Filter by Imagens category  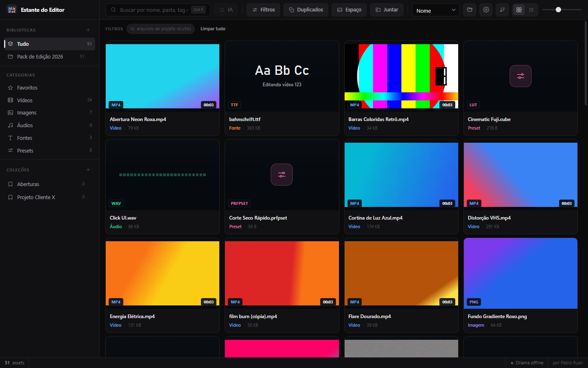(50, 113)
